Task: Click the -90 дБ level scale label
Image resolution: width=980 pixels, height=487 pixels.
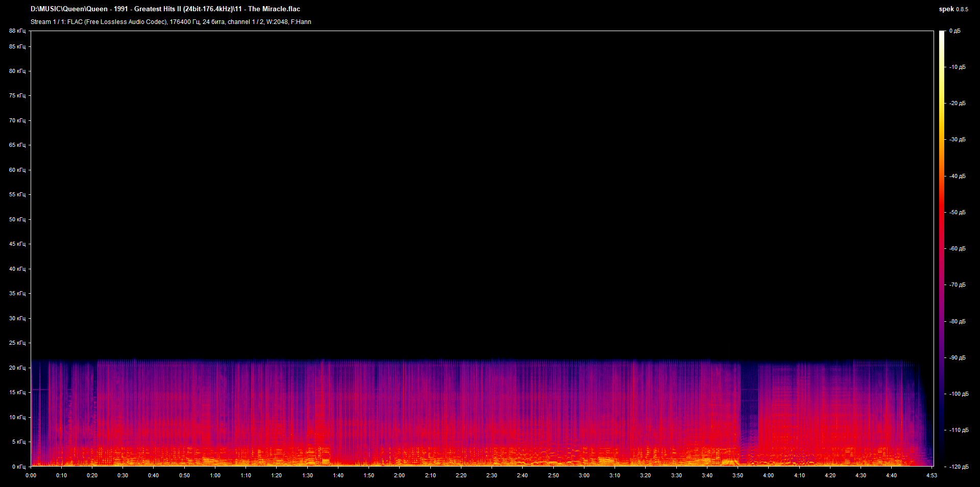Action: (958, 357)
